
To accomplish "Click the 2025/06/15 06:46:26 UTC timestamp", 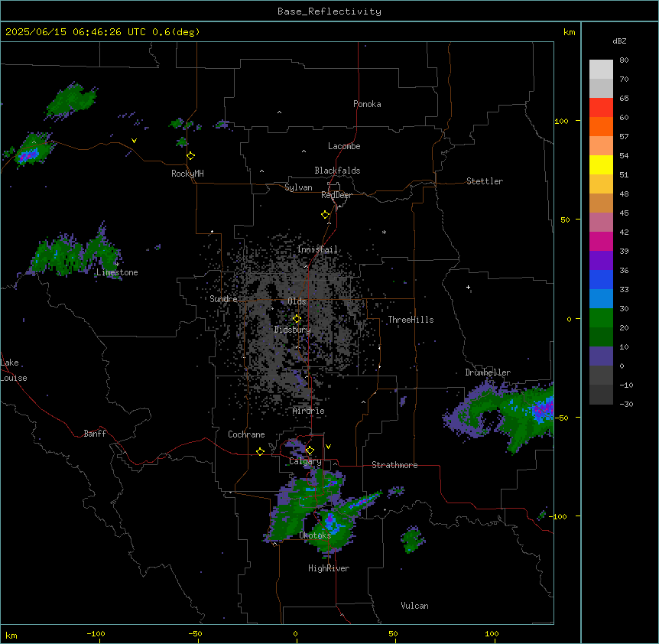I will tap(77, 32).
